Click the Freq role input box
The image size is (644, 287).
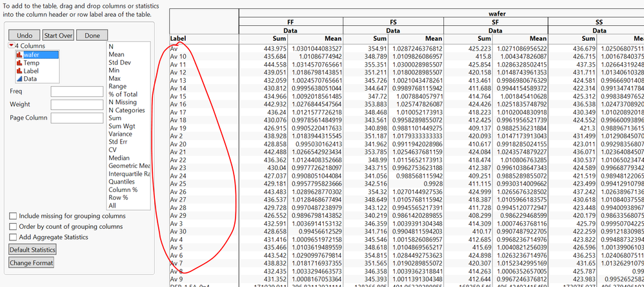pyautogui.click(x=77, y=91)
